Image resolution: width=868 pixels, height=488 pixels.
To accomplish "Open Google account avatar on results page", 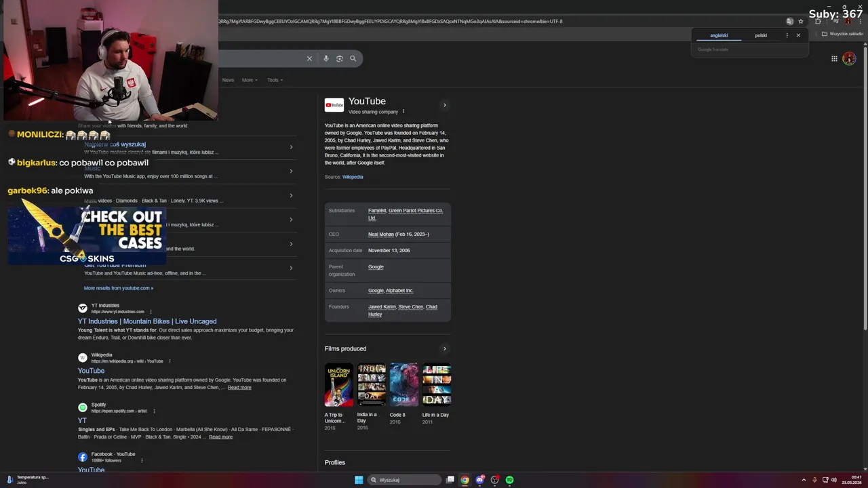I will tap(849, 58).
